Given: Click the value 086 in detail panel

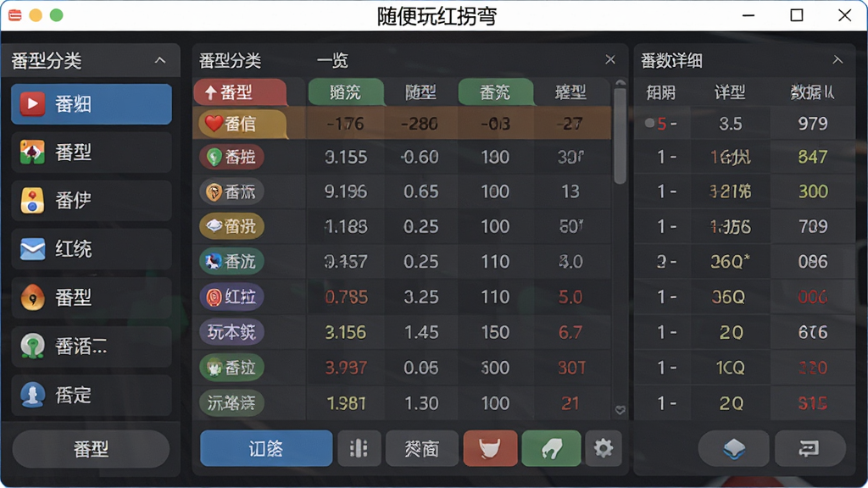Looking at the screenshot, I should pos(813,261).
